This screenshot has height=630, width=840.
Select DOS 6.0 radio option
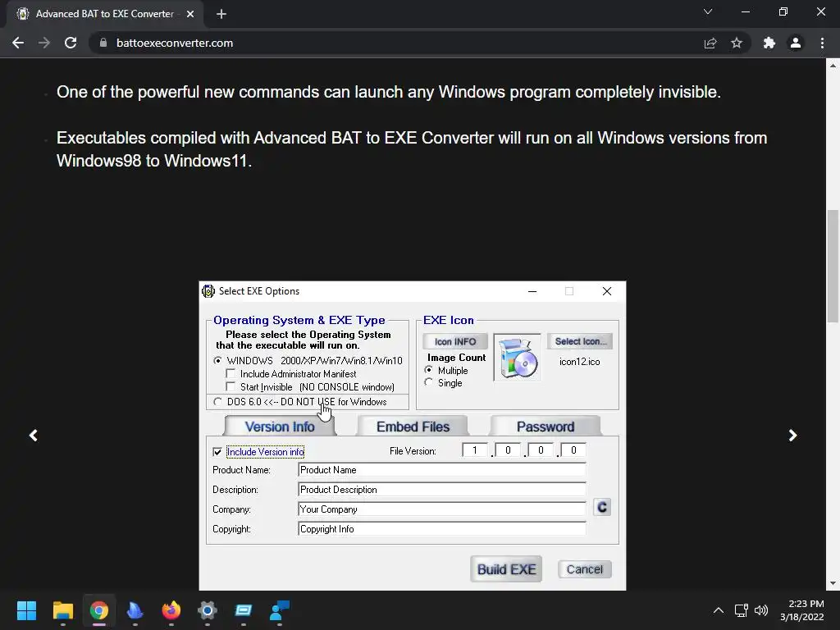click(x=217, y=401)
